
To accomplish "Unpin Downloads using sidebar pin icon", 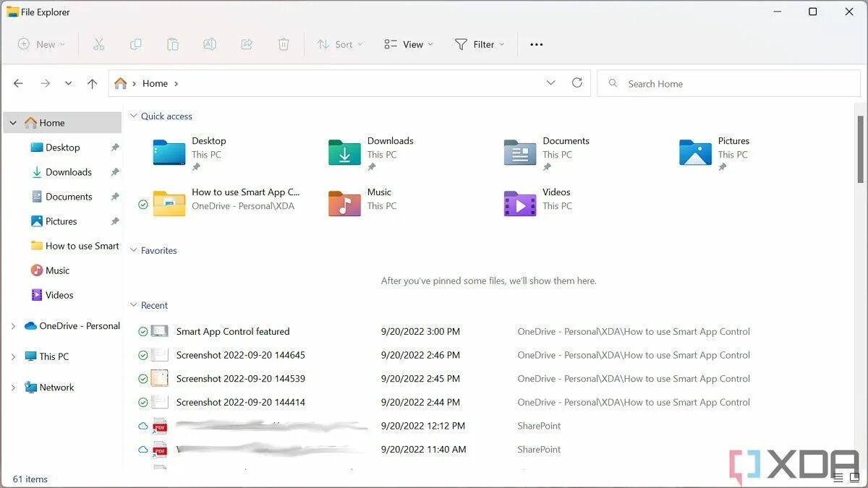I will (x=114, y=172).
